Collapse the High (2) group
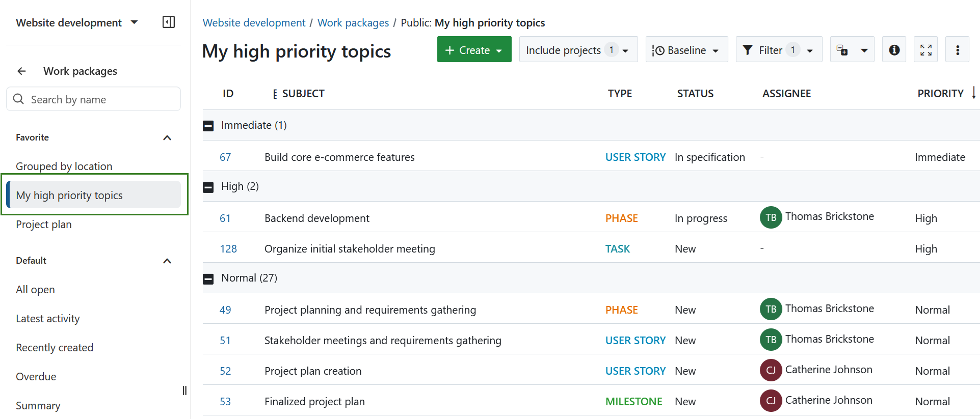Screen dimensions: 980x419 [208, 187]
